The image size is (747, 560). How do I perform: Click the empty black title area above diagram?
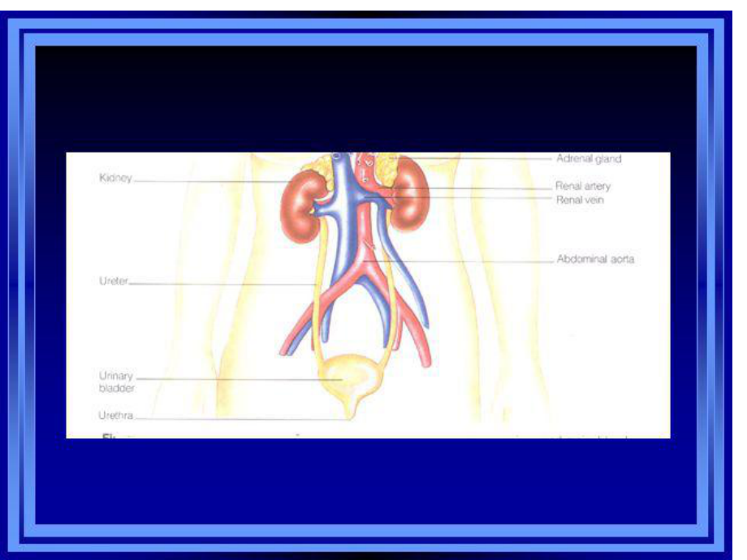pyautogui.click(x=365, y=97)
